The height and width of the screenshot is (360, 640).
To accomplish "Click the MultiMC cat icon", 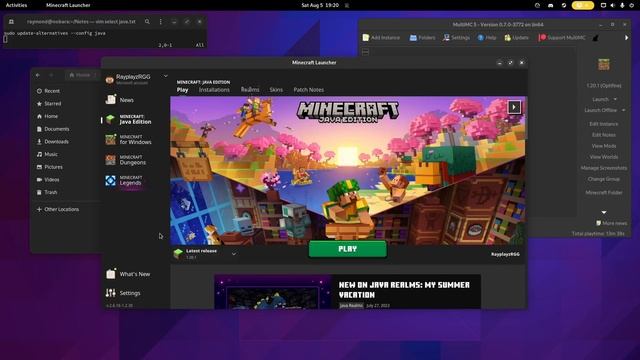I will tap(596, 38).
